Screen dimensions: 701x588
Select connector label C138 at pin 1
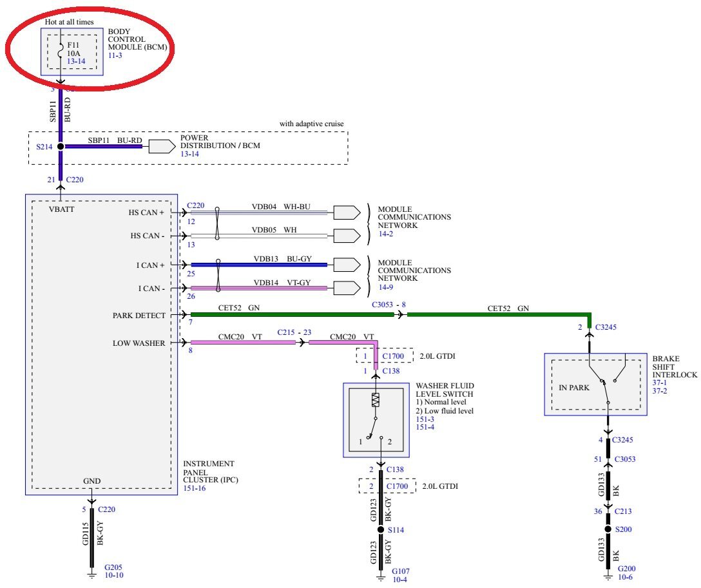click(x=391, y=371)
